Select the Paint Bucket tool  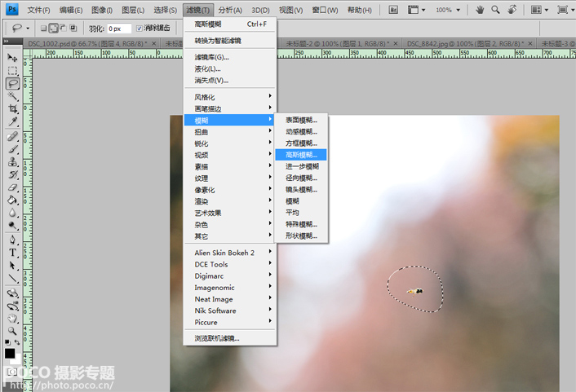coord(12,200)
